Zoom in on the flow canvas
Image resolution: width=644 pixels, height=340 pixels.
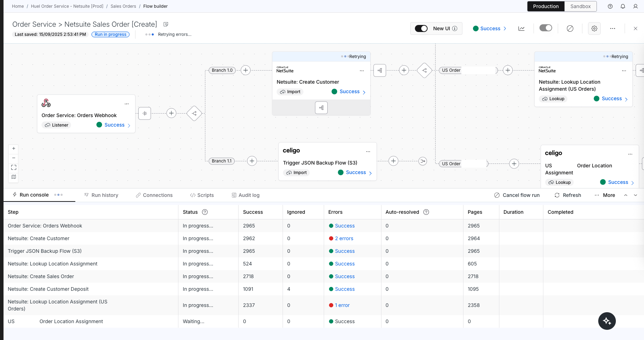[14, 149]
